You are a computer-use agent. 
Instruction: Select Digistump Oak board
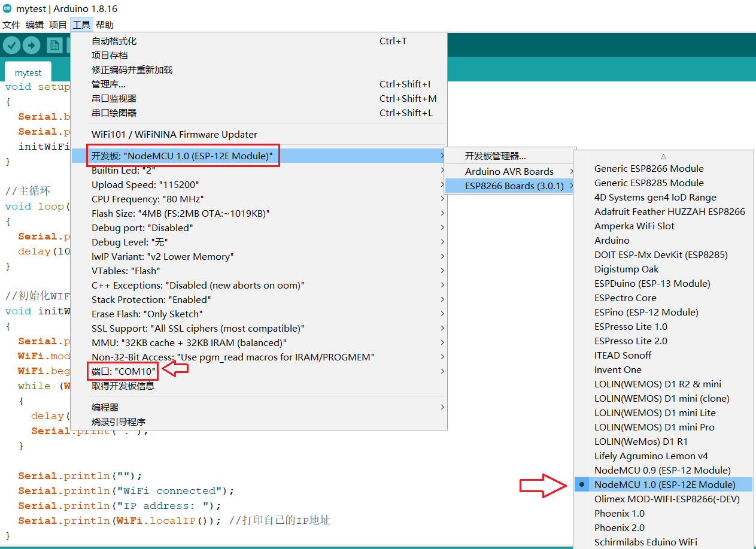(x=664, y=269)
